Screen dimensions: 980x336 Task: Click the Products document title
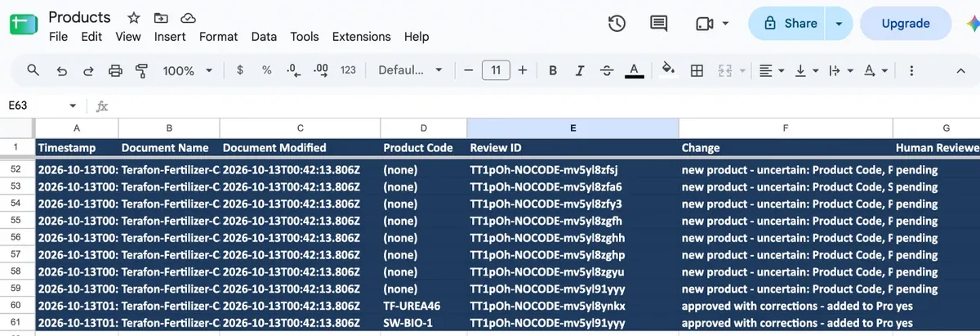coord(80,17)
